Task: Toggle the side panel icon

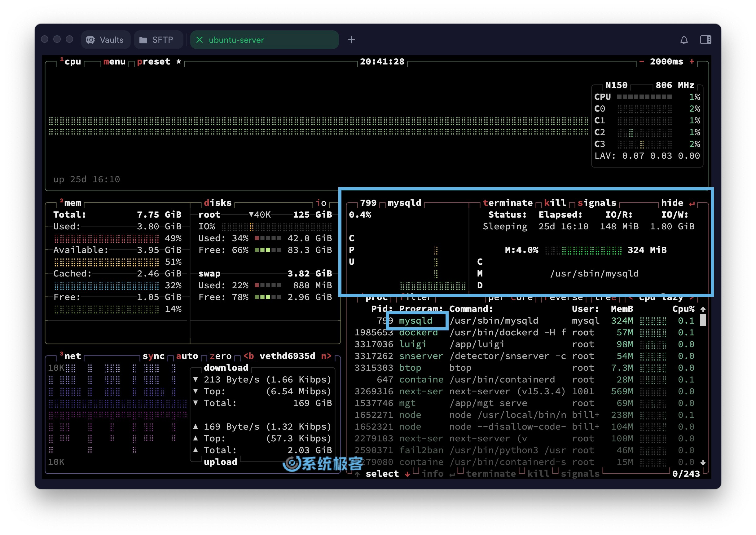Action: 705,40
